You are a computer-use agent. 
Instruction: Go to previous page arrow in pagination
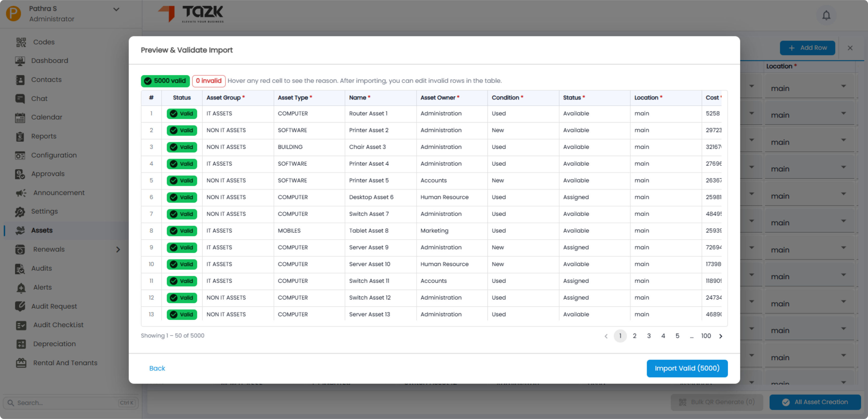(606, 336)
